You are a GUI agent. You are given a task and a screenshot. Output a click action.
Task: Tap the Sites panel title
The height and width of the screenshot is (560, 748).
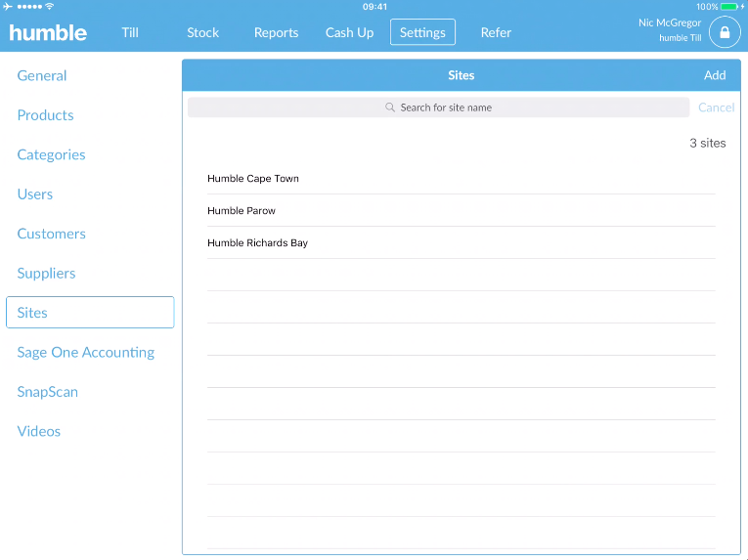click(x=461, y=75)
